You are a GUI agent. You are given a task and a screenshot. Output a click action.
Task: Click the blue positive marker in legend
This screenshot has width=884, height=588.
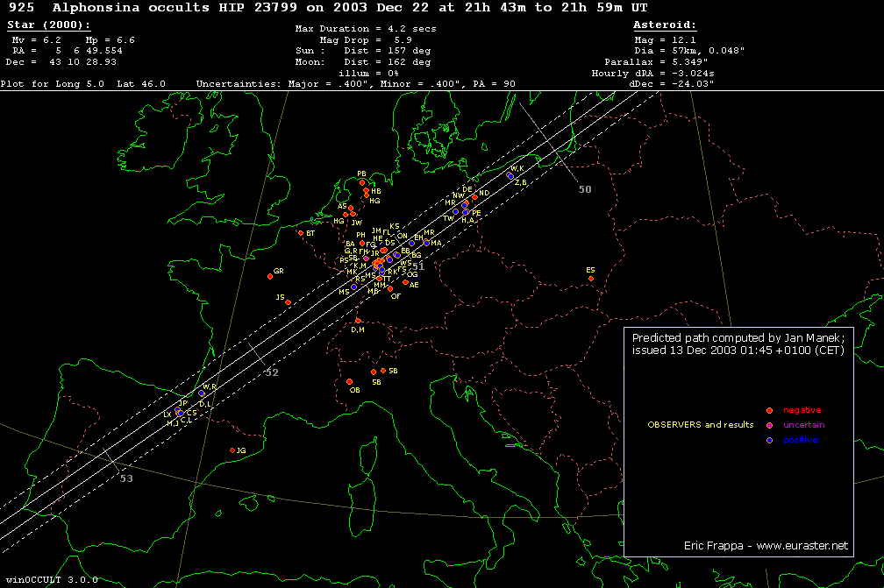769,440
